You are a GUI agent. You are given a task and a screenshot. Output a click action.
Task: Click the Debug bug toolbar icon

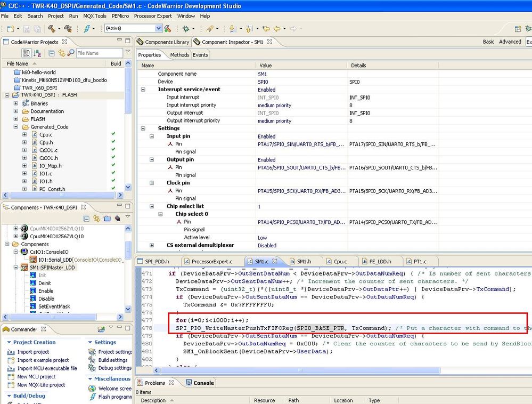coord(186,29)
